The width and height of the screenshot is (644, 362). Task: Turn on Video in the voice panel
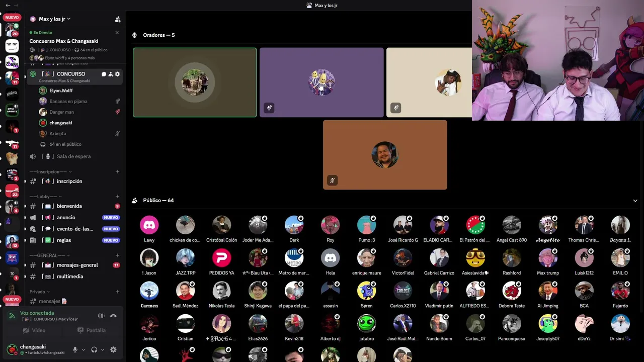click(x=34, y=330)
